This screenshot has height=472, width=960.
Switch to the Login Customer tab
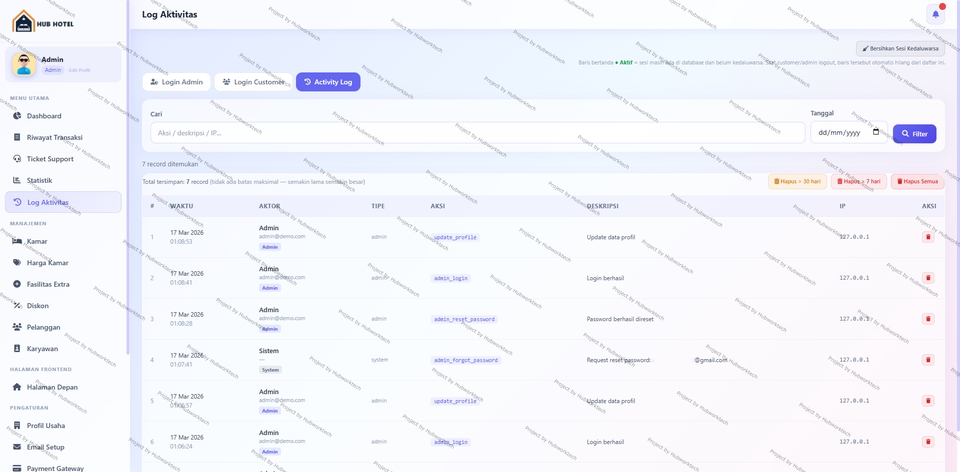(253, 82)
